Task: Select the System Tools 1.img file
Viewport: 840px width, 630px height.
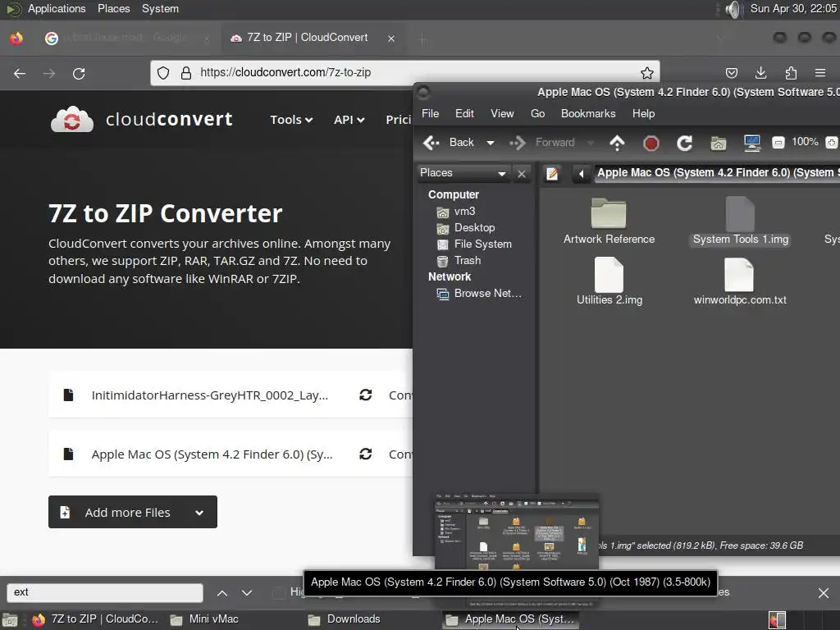Action: [x=741, y=221]
